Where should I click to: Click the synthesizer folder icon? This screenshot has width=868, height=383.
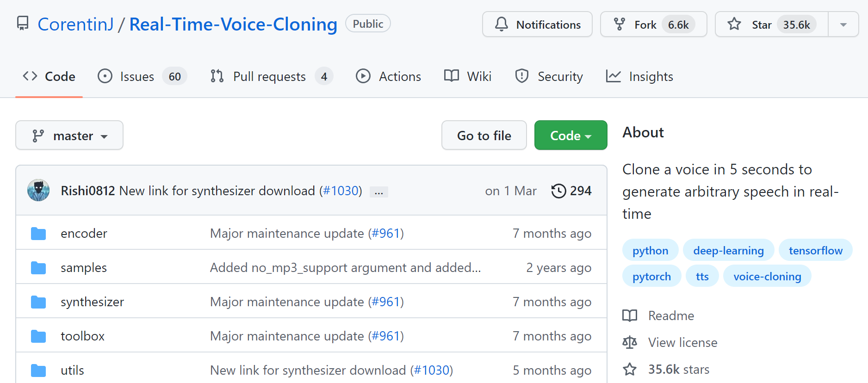pyautogui.click(x=38, y=302)
